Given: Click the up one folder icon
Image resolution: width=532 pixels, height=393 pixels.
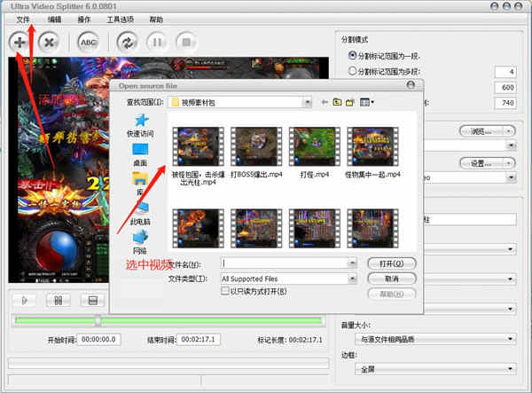Looking at the screenshot, I should tap(337, 102).
